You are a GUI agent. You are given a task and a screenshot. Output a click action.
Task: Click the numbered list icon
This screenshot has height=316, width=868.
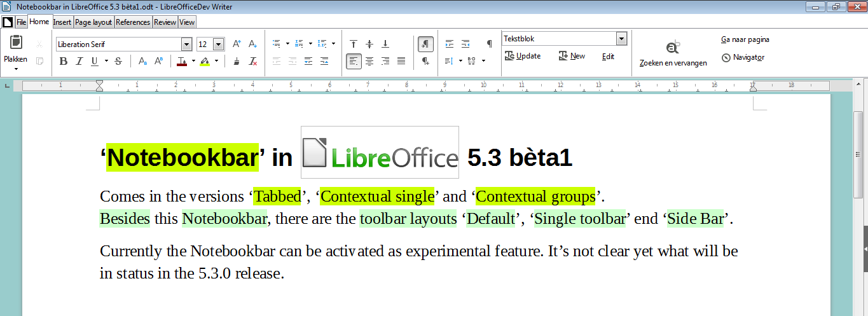coord(300,44)
